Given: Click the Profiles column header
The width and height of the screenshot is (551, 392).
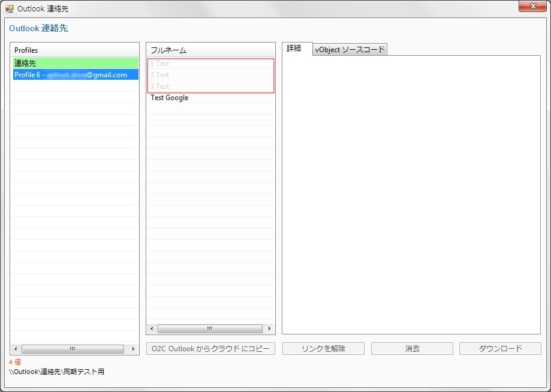Looking at the screenshot, I should [74, 50].
